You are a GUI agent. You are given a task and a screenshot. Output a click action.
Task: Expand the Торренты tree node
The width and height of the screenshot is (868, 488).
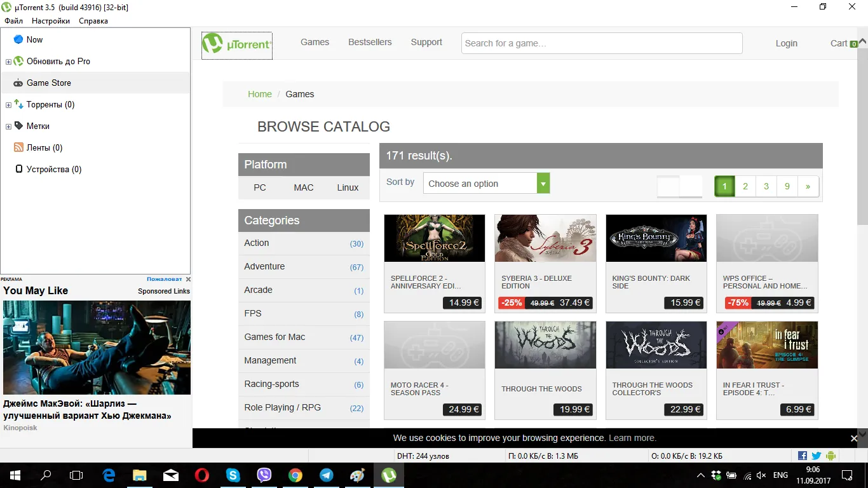8,105
